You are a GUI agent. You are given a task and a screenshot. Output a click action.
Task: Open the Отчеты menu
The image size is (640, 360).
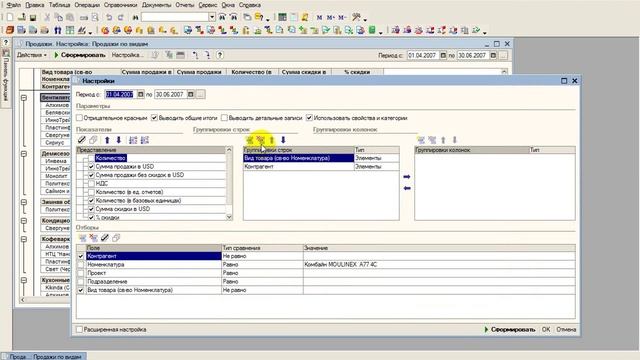tap(184, 5)
